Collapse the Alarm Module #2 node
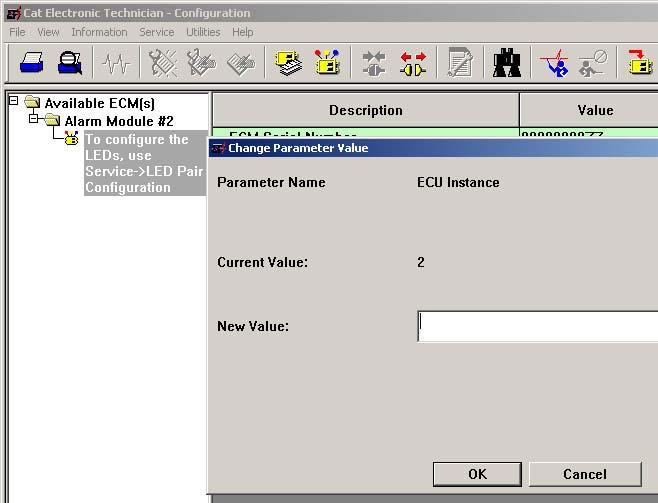 (x=34, y=119)
